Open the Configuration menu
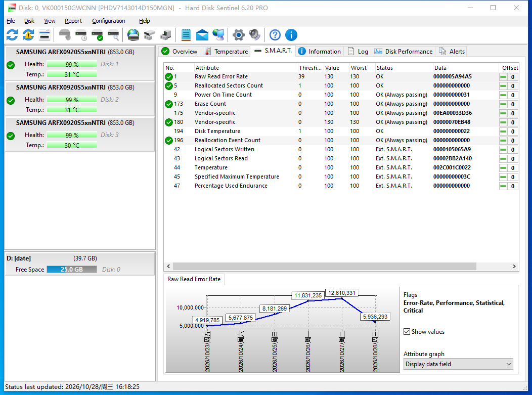Screen dimensions: 532x395 [109, 21]
